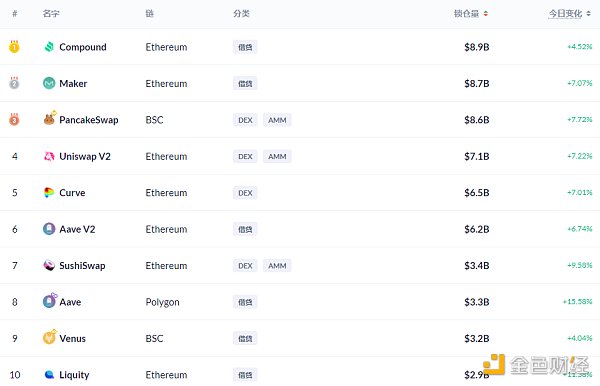
Task: Click the Compound protocol logo icon
Action: coord(49,47)
